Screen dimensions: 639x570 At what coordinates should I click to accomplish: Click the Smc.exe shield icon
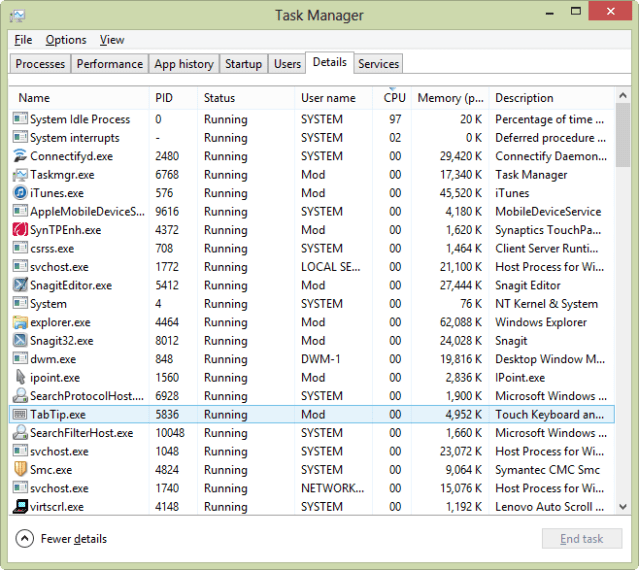[x=20, y=469]
